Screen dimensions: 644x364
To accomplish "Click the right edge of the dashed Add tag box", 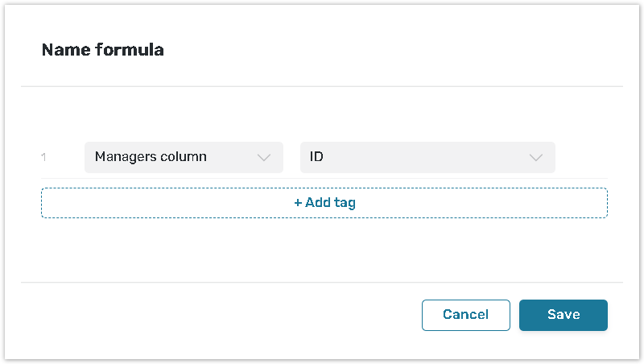I will click(x=605, y=203).
